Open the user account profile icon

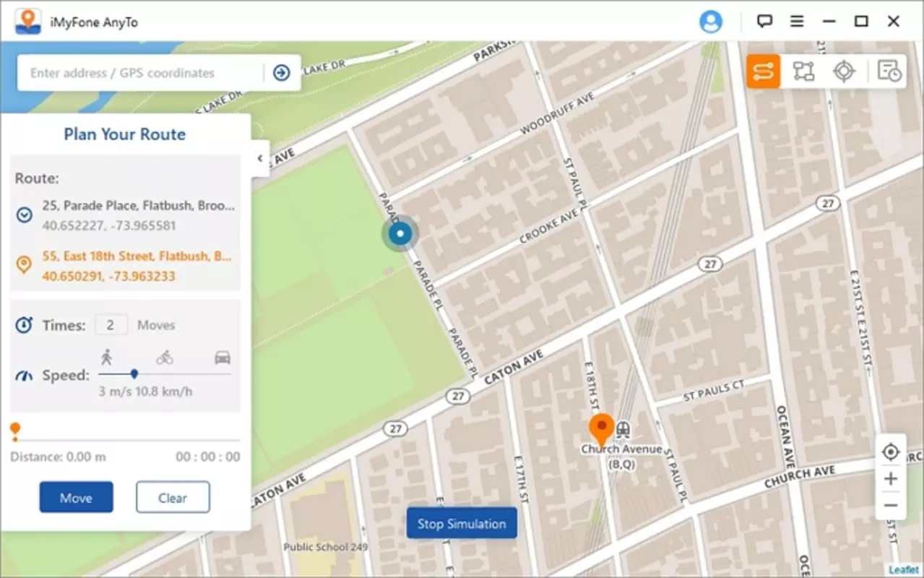711,22
